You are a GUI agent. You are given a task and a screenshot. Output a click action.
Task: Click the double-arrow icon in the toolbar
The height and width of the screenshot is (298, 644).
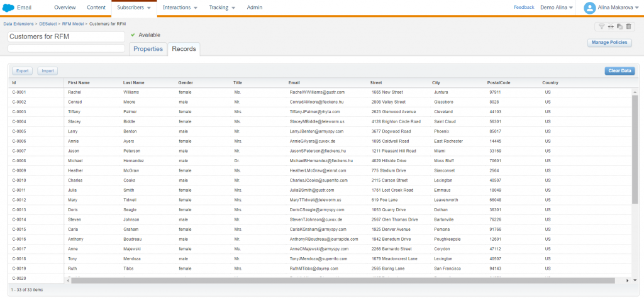point(611,26)
